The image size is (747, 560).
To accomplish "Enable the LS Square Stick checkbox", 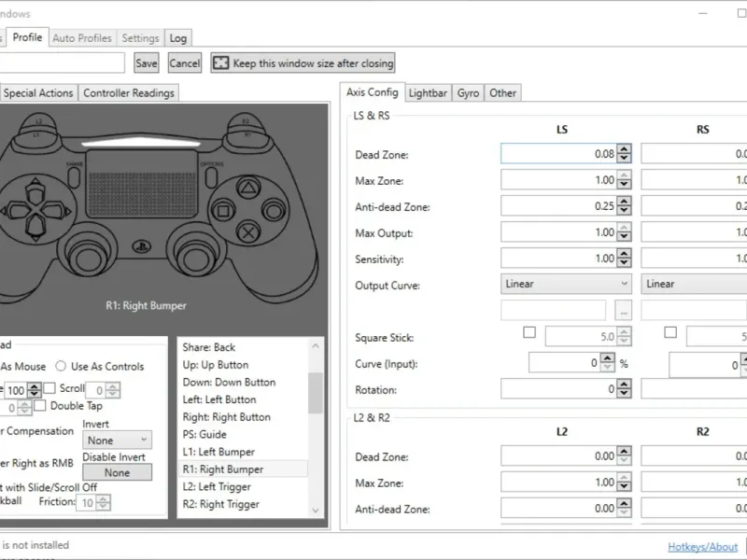I will tap(529, 332).
